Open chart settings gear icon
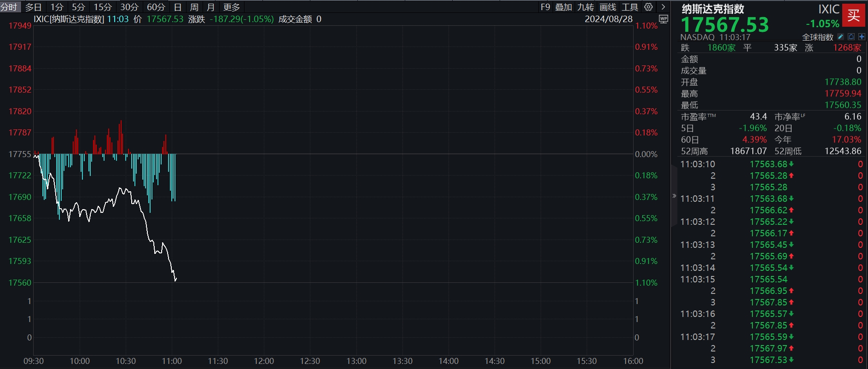The image size is (868, 369). coord(648,7)
